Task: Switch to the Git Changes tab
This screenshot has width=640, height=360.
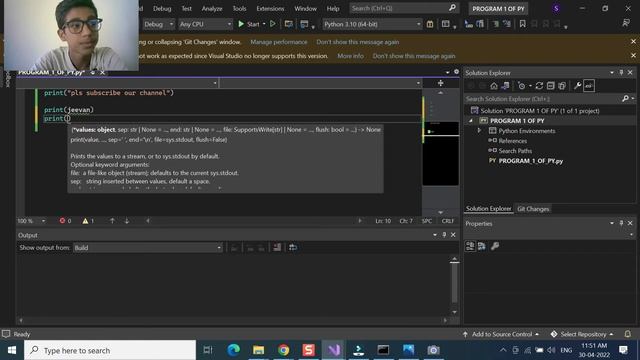Action: point(533,209)
